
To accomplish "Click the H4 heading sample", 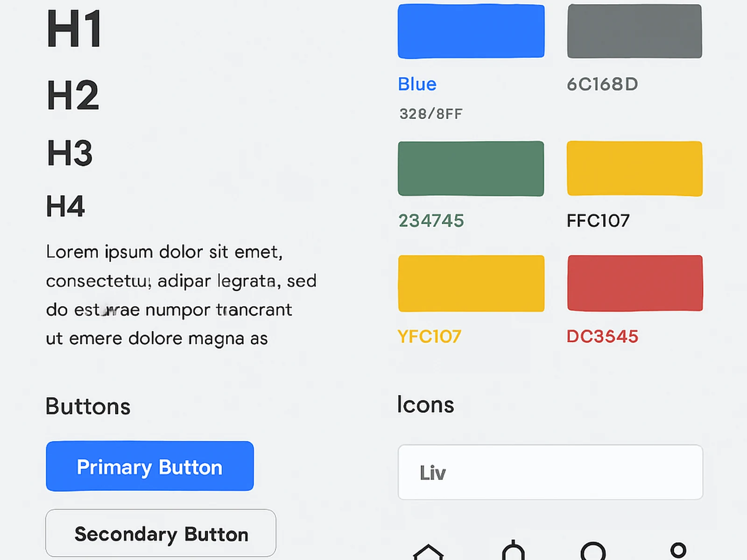I will [x=65, y=204].
